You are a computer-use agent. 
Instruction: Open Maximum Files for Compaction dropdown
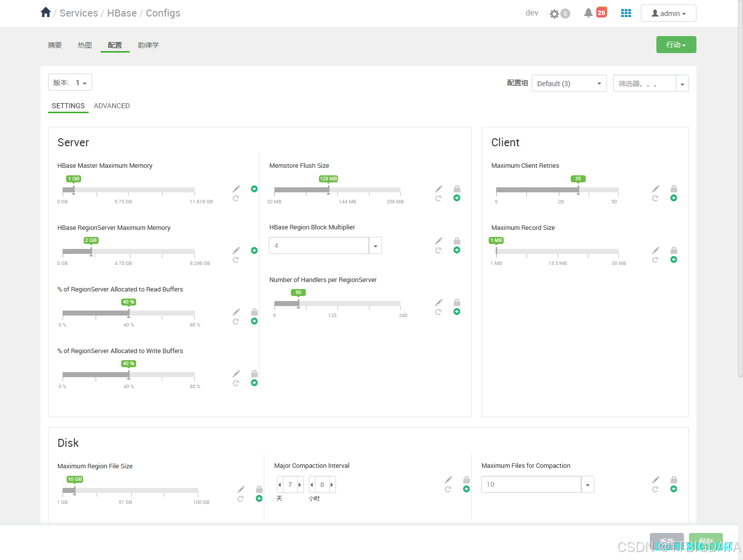[x=588, y=484]
